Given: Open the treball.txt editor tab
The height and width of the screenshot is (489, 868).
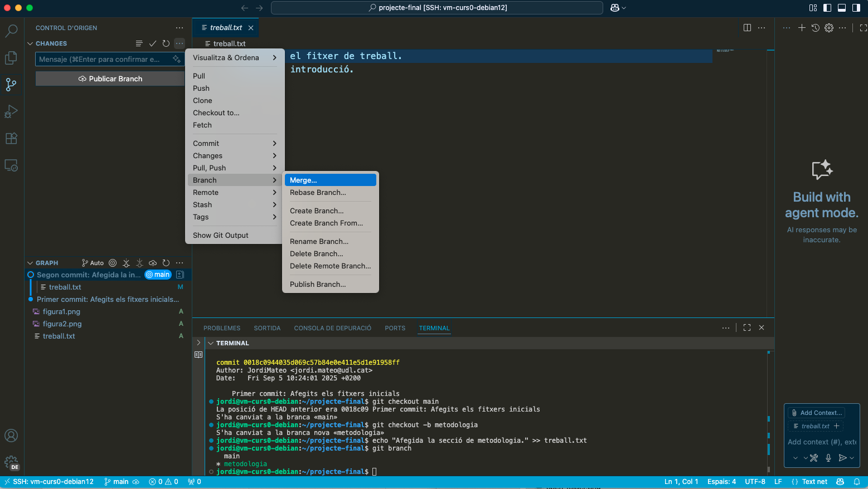Looking at the screenshot, I should (x=225, y=27).
